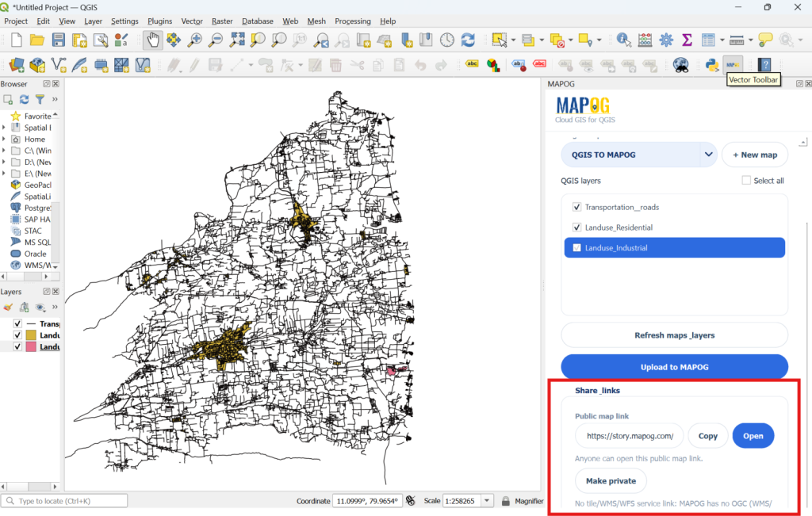Click Refresh maps_layers button
This screenshot has height=516, width=812.
coord(674,335)
